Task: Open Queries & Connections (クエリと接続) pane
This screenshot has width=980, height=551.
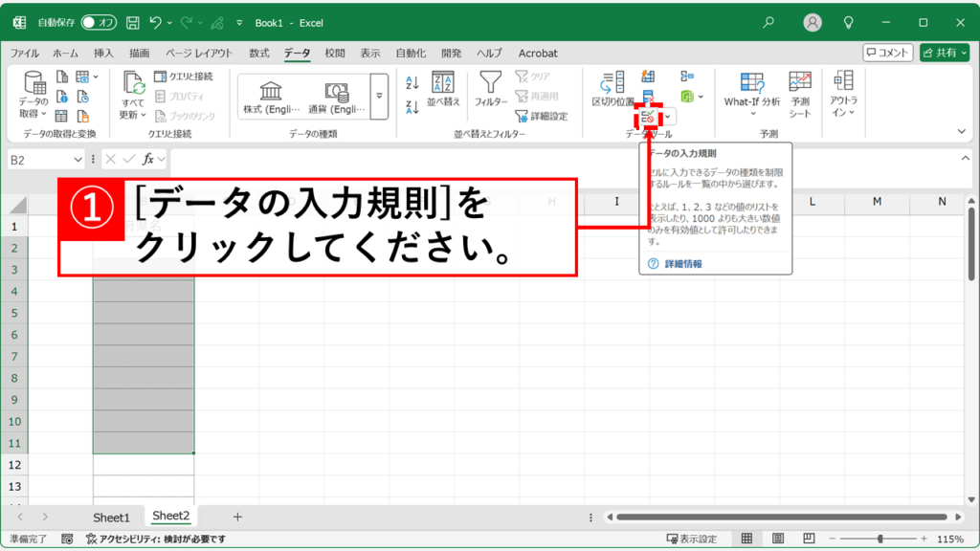Action: tap(184, 77)
